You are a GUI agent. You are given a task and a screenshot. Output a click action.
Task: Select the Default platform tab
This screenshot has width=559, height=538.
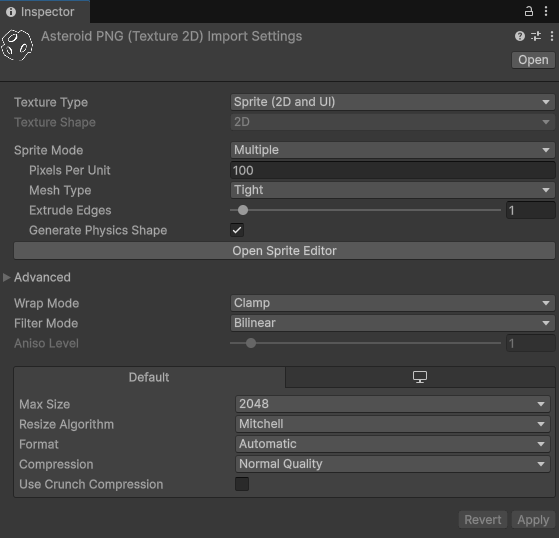point(149,377)
